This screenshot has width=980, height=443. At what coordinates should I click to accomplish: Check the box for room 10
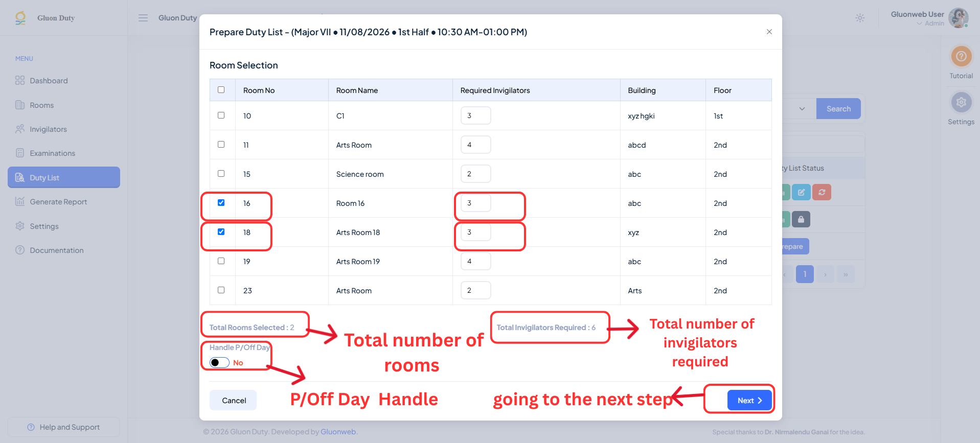click(x=221, y=115)
